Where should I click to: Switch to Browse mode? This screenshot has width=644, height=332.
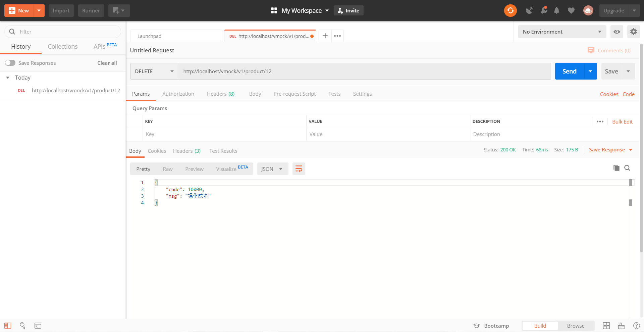pos(576,326)
